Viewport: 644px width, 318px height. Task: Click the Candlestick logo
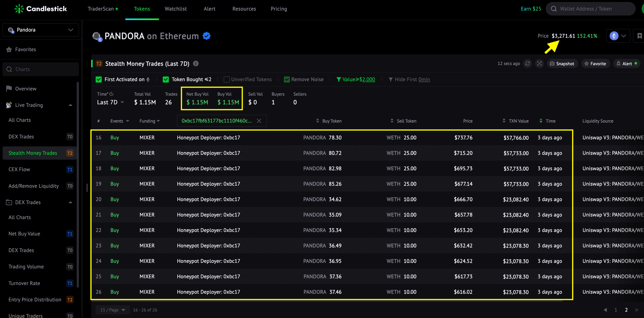point(40,9)
